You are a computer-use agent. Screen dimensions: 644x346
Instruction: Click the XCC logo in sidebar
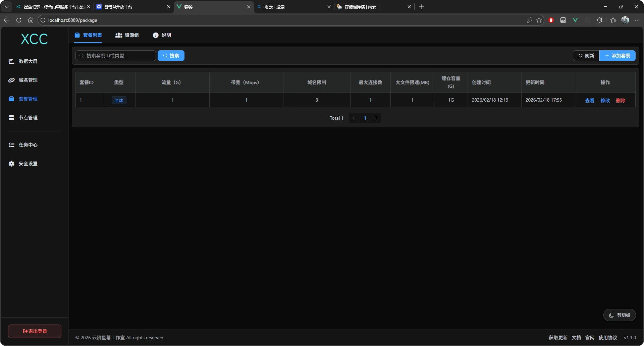pos(34,39)
